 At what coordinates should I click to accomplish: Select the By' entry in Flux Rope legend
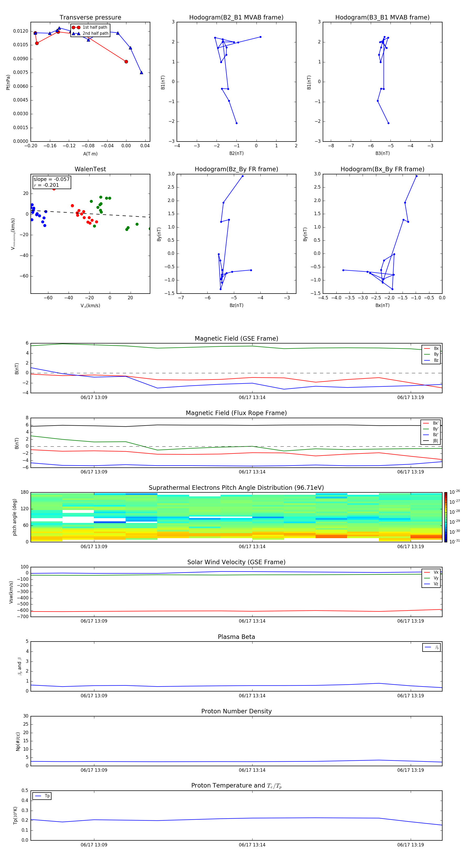click(431, 429)
